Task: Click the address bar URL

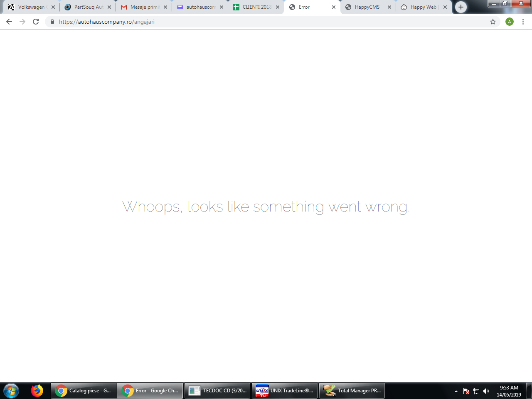Action: point(107,22)
